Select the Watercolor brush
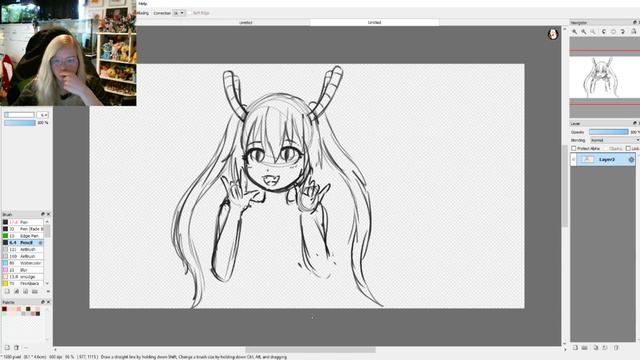 (x=23, y=263)
